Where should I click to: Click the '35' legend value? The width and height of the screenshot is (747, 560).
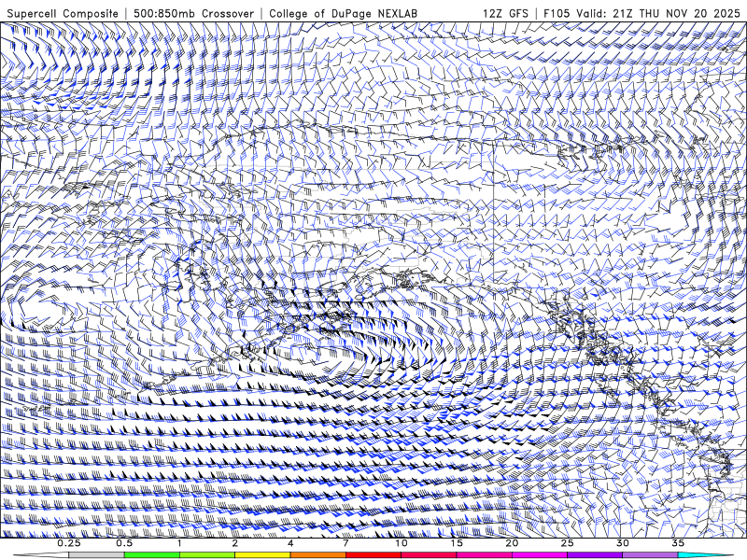(x=678, y=543)
